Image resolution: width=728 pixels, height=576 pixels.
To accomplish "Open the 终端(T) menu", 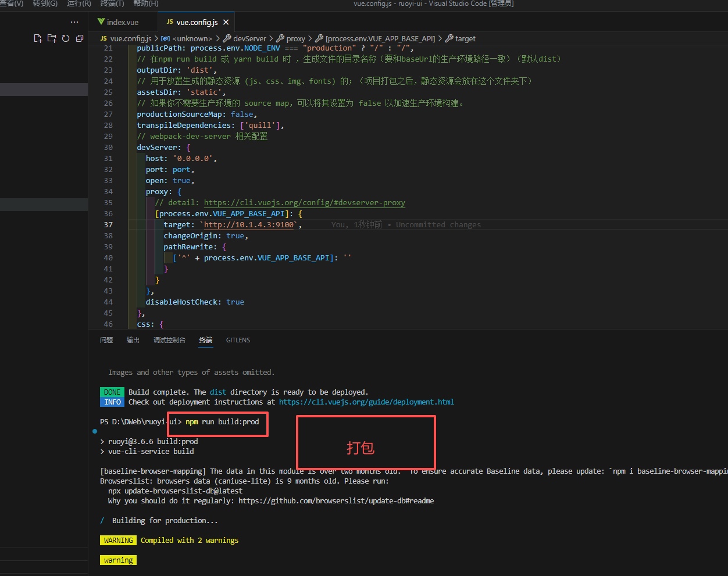I will [x=112, y=3].
